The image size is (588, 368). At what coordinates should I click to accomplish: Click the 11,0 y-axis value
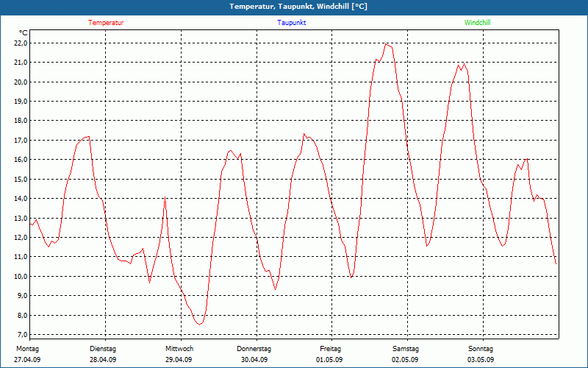[21, 256]
